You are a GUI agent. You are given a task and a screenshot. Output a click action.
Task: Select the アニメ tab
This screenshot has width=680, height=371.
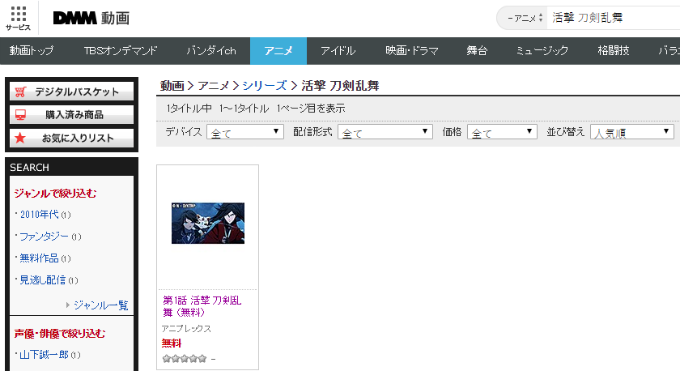278,51
